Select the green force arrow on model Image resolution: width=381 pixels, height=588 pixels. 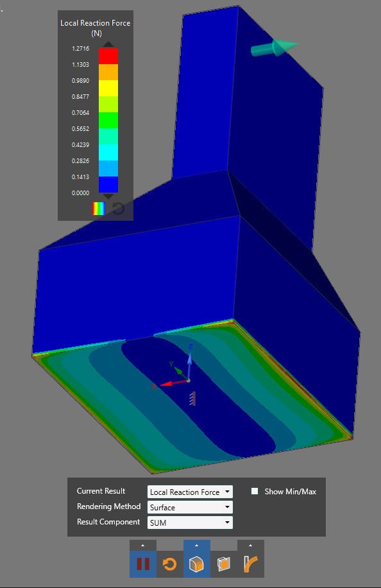click(x=274, y=48)
